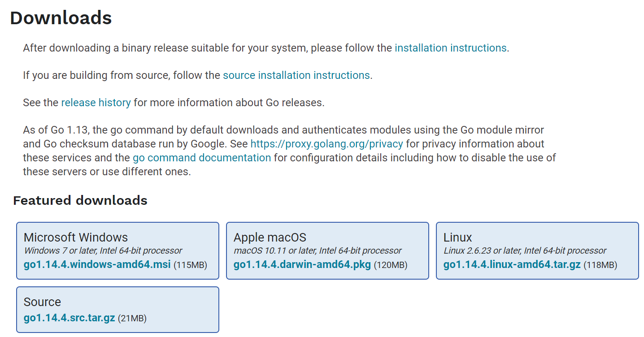Viewport: 644px width, 337px height.
Task: Click the Linux card title
Action: 457,237
